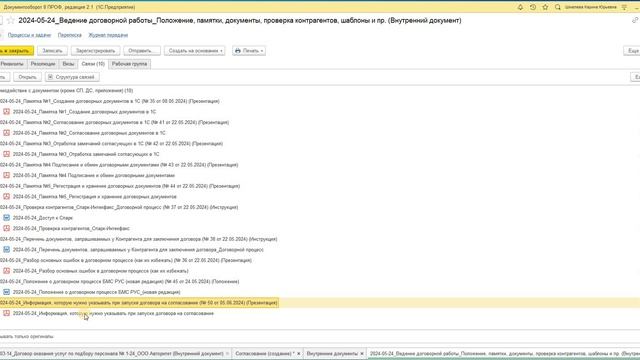This screenshot has width=640, height=360.
Task: Switch to the Договор оказания услуг window tab
Action: pyautogui.click(x=111, y=353)
